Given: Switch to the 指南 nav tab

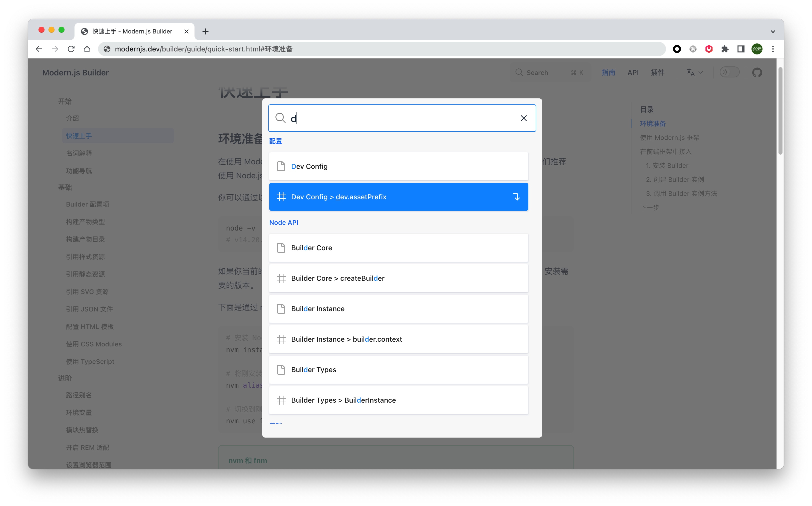Looking at the screenshot, I should click(x=608, y=73).
